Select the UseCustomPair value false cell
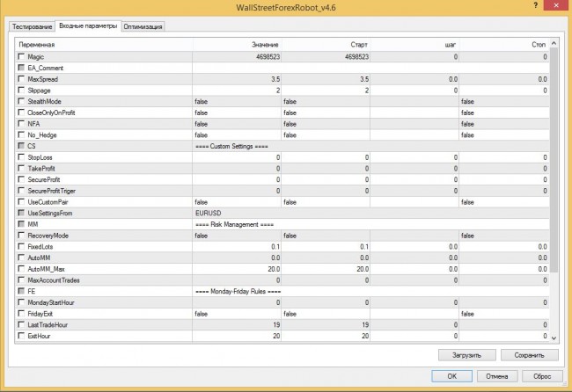 point(237,202)
